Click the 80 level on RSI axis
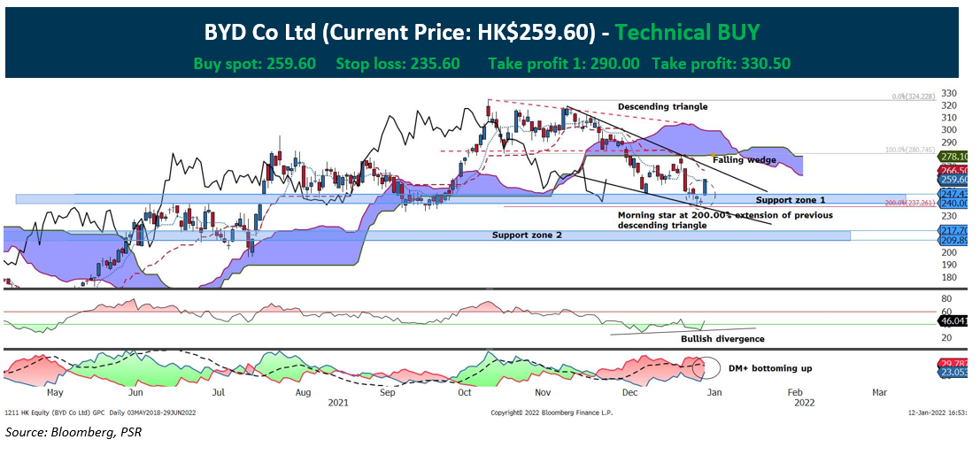Viewport: 980px width, 455px height. [x=948, y=298]
